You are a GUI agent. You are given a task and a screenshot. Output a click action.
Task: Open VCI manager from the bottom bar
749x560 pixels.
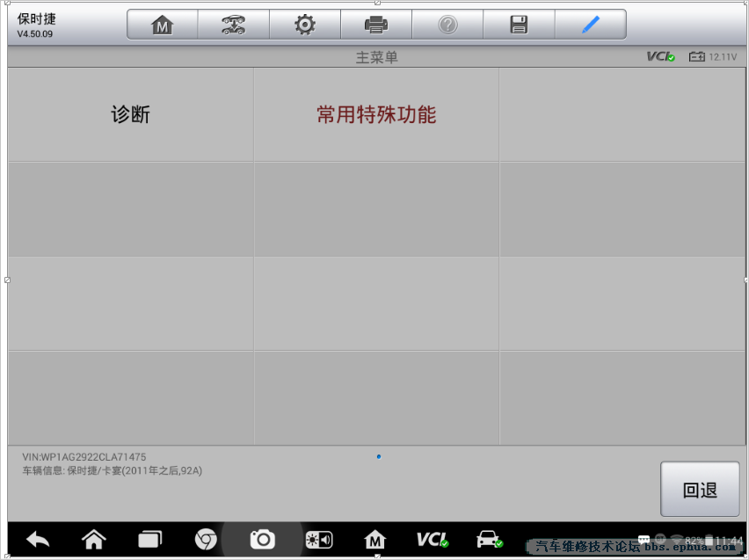click(433, 540)
